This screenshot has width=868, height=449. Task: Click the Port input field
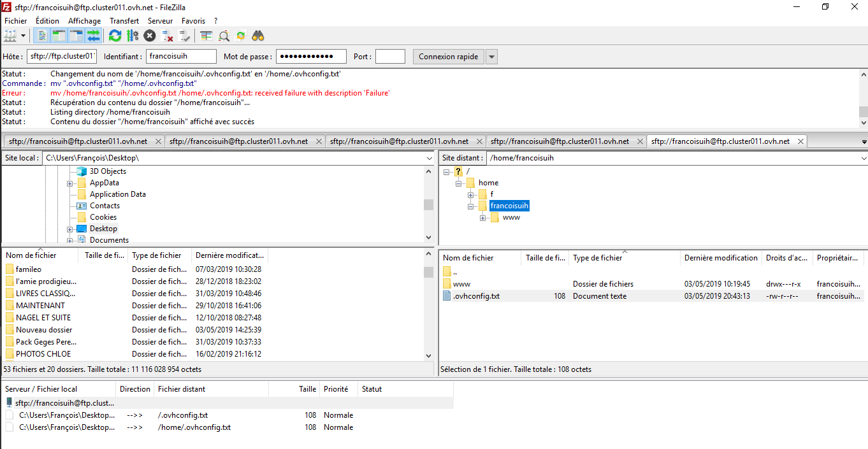pos(390,57)
